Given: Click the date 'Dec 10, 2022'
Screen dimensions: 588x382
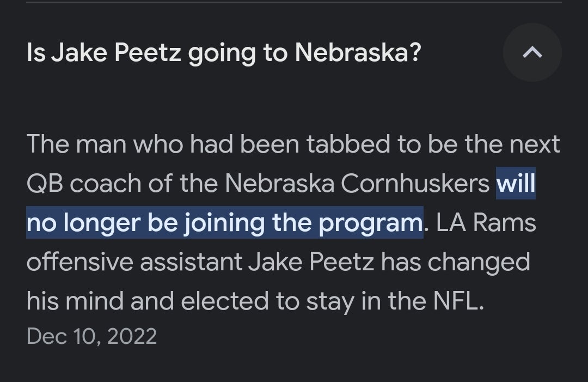Looking at the screenshot, I should [x=91, y=336].
